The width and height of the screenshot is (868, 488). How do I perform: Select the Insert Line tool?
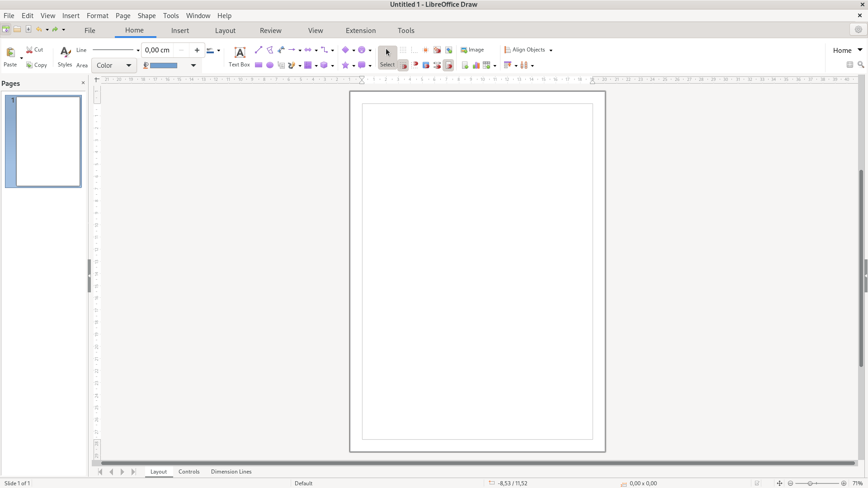[259, 50]
